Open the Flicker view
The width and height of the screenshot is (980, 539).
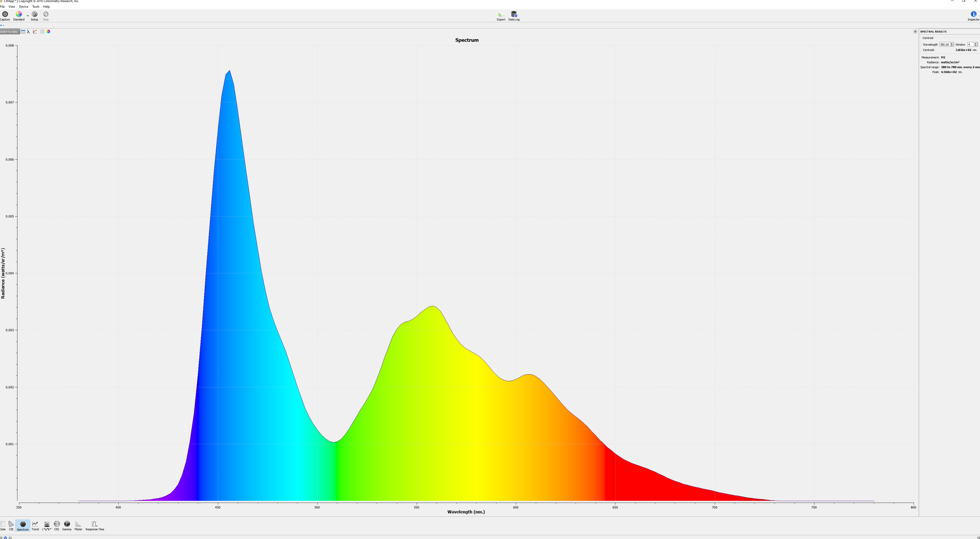(x=78, y=525)
